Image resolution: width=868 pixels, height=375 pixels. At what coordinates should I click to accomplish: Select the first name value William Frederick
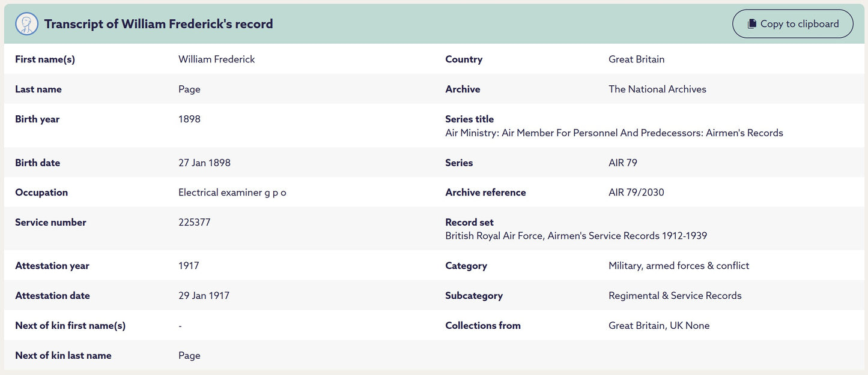point(216,59)
